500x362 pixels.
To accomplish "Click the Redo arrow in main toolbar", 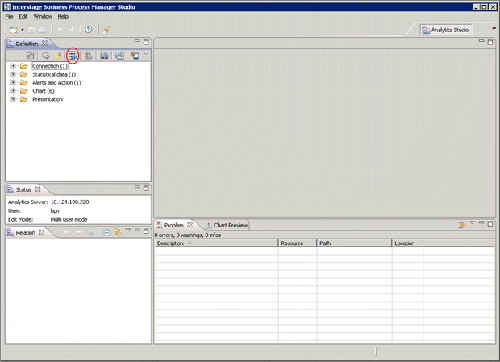I will pos(71,30).
